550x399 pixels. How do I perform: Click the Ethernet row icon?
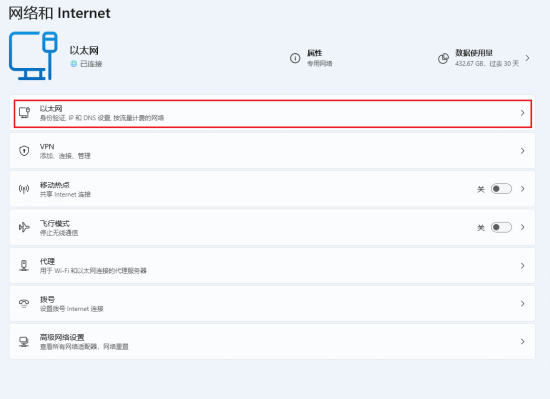coord(24,113)
